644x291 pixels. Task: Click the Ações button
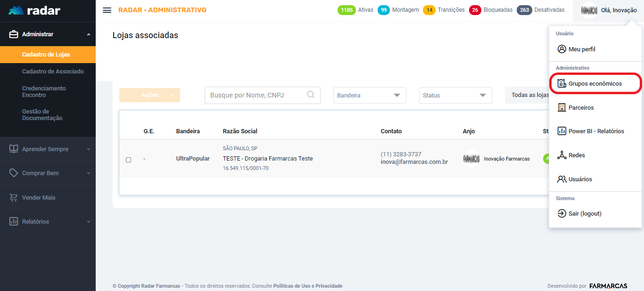(149, 95)
